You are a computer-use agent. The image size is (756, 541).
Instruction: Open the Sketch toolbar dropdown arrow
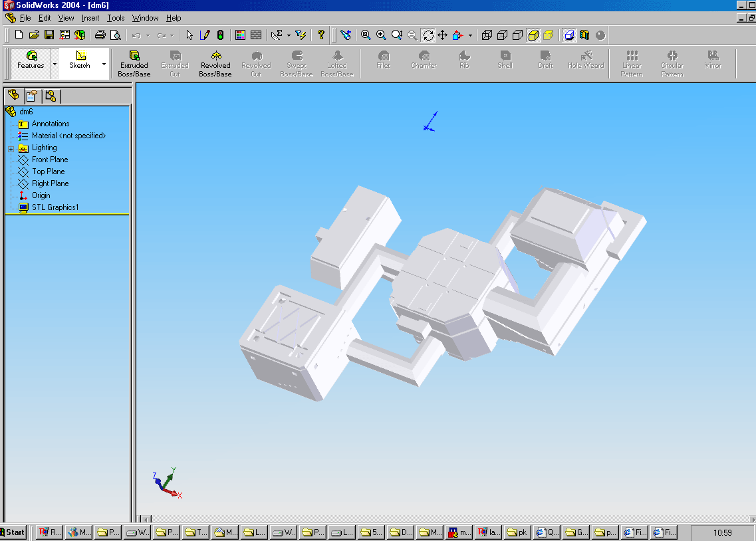104,64
